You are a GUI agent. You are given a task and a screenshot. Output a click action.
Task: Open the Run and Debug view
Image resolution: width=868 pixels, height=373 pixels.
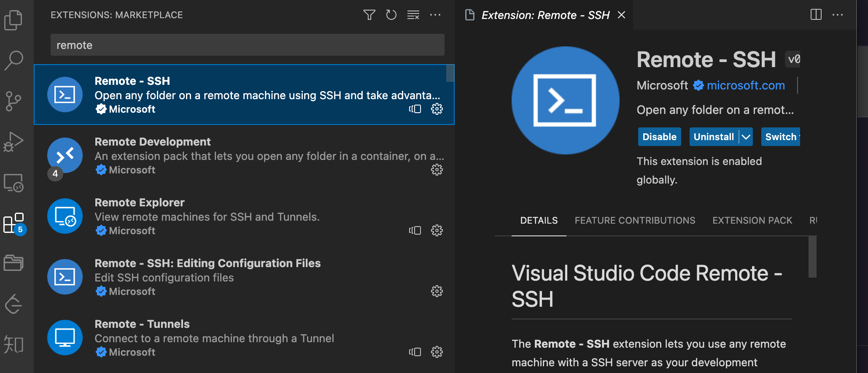coord(13,142)
